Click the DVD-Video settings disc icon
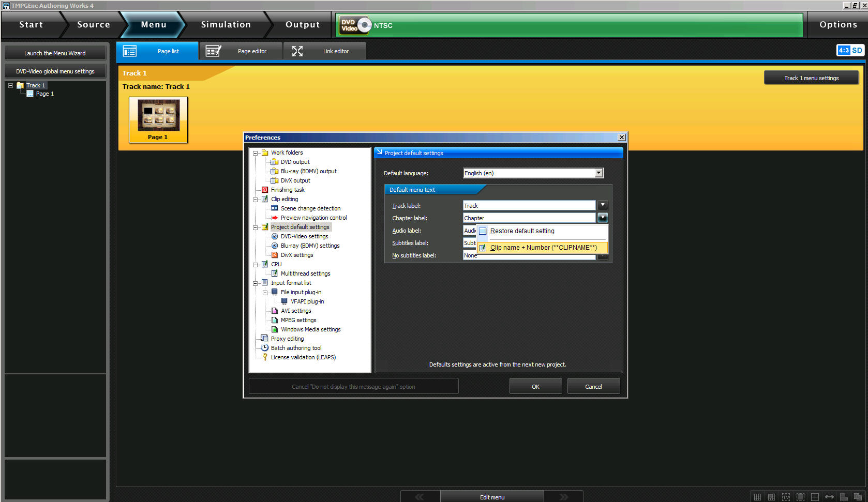This screenshot has width=868, height=502. point(275,236)
